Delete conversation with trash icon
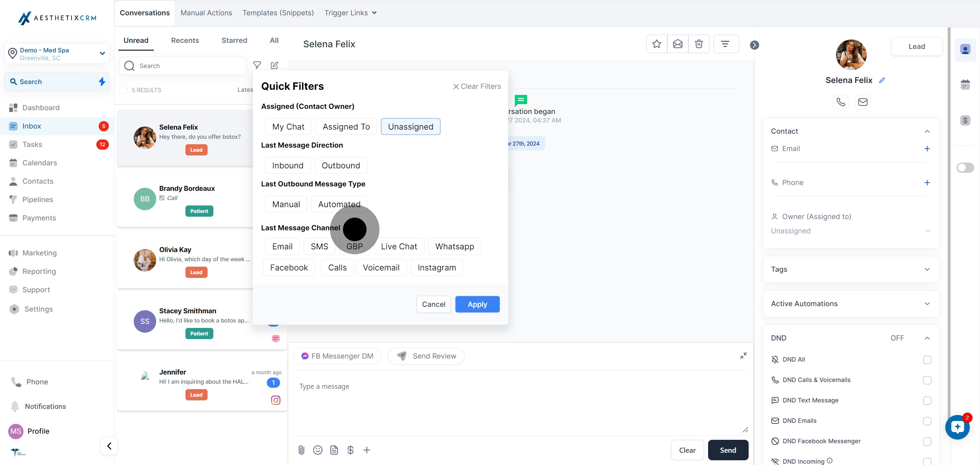The image size is (980, 465). pyautogui.click(x=699, y=44)
